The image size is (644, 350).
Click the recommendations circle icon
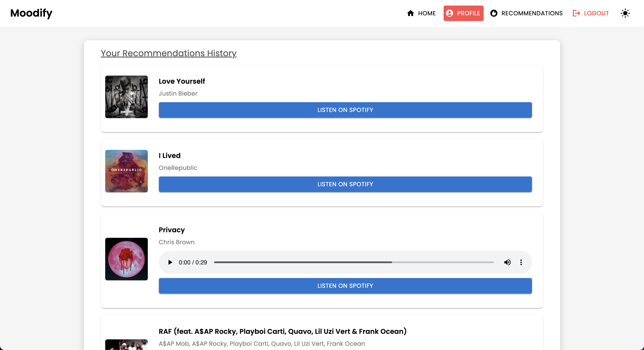[x=493, y=13]
